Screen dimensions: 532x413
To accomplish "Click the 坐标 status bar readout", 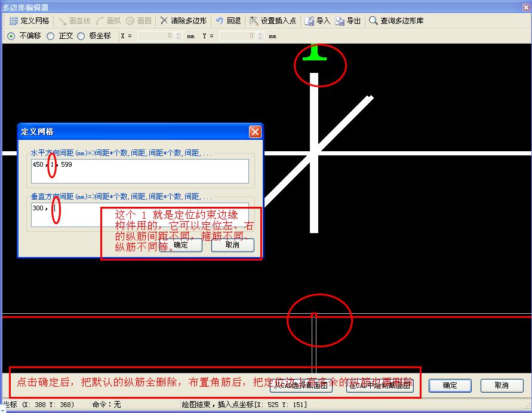I will coord(38,405).
